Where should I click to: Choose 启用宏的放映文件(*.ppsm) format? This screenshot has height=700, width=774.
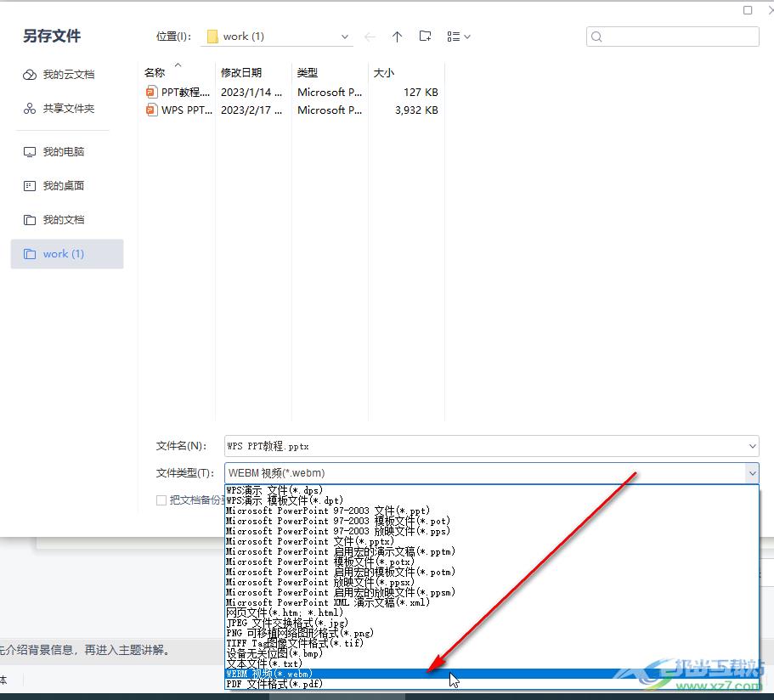492,592
